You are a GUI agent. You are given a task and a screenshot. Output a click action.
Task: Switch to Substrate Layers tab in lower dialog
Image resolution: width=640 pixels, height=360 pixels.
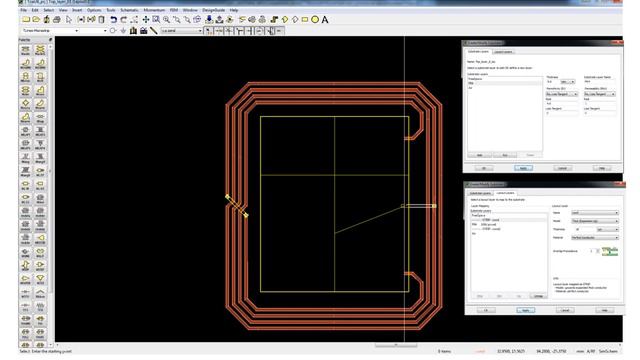click(x=480, y=193)
